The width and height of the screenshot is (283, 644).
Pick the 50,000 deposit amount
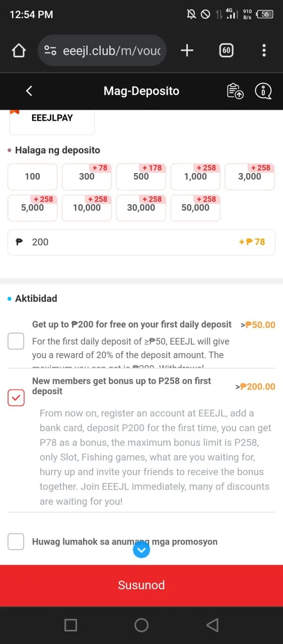click(x=195, y=208)
